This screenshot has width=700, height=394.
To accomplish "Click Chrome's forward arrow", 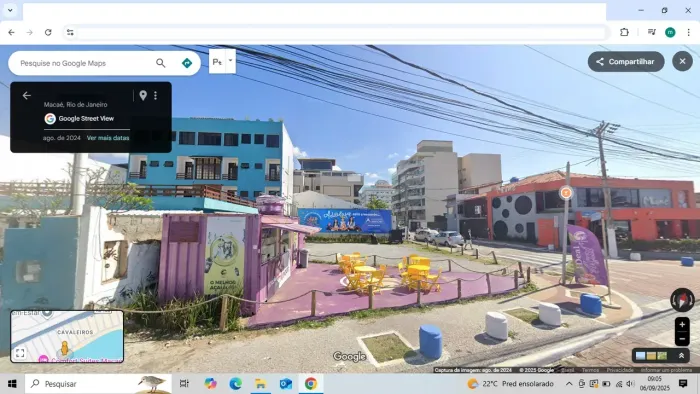I will coord(29,32).
